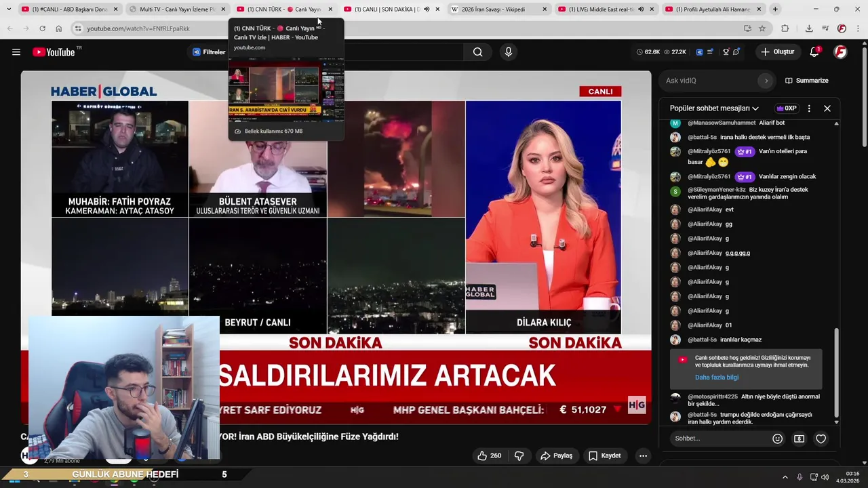This screenshot has width=868, height=488.
Task: Open live chat three-dot options menu
Action: point(809,108)
